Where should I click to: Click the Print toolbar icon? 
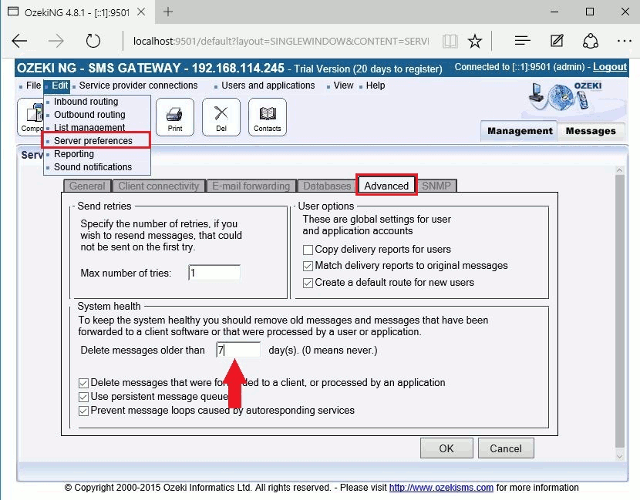tap(175, 117)
